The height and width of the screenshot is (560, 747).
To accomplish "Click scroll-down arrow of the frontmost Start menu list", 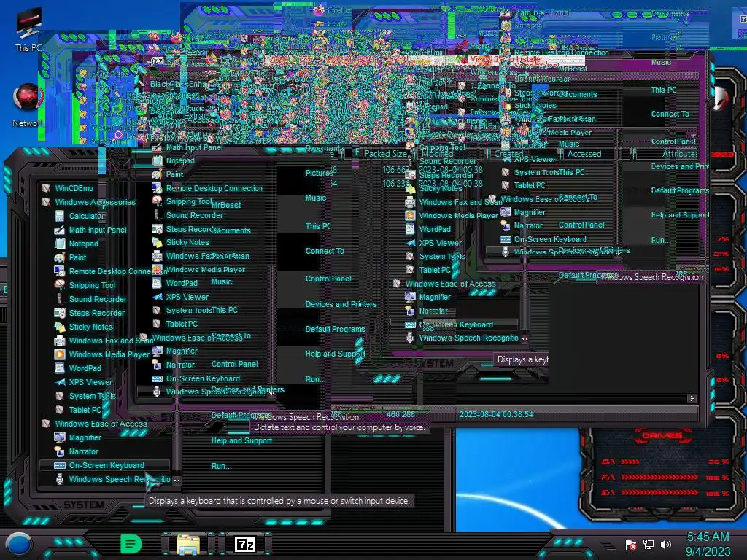I will pyautogui.click(x=177, y=481).
